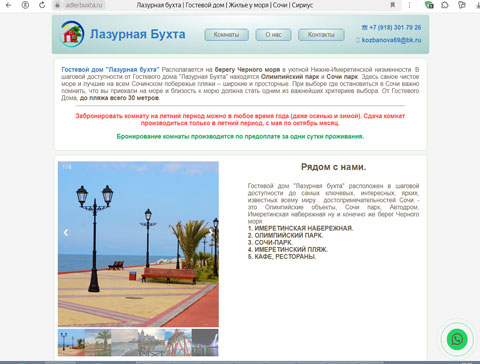Click the Рядом с нами. heading

tap(333, 167)
